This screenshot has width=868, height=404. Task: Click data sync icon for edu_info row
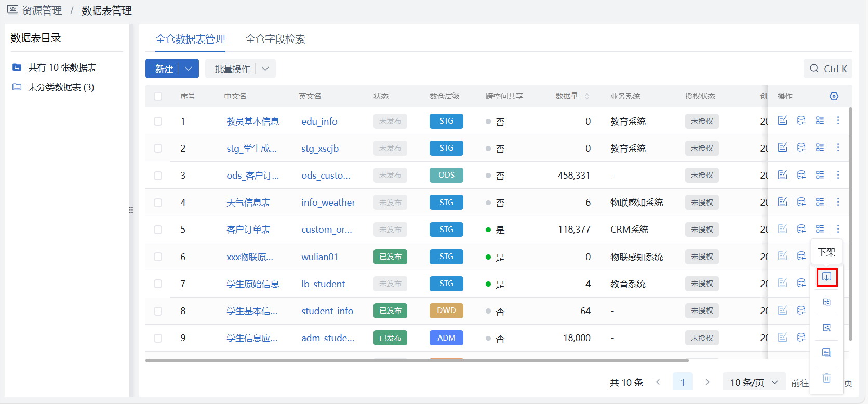click(x=802, y=120)
